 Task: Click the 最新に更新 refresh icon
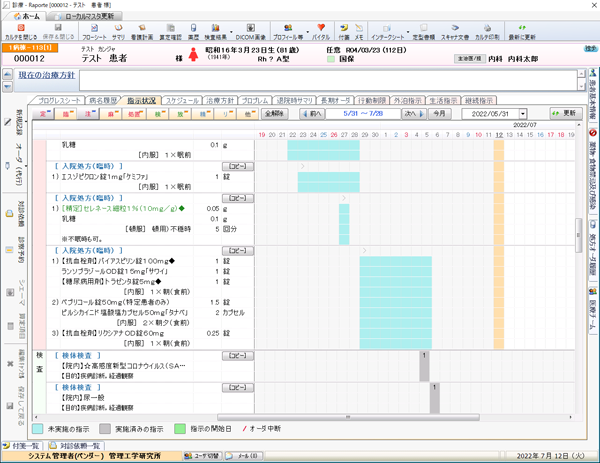pyautogui.click(x=522, y=31)
